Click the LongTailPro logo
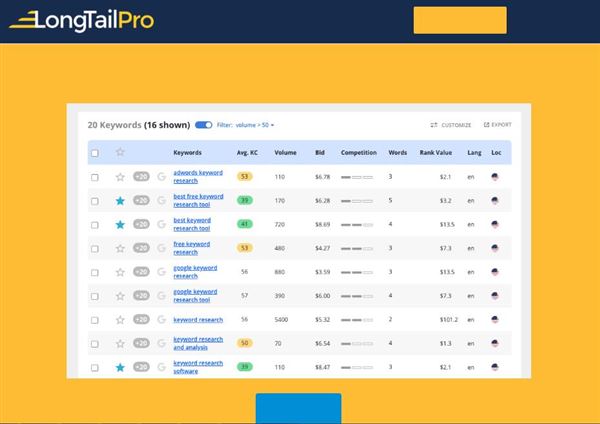The width and height of the screenshot is (600, 424). point(82,20)
